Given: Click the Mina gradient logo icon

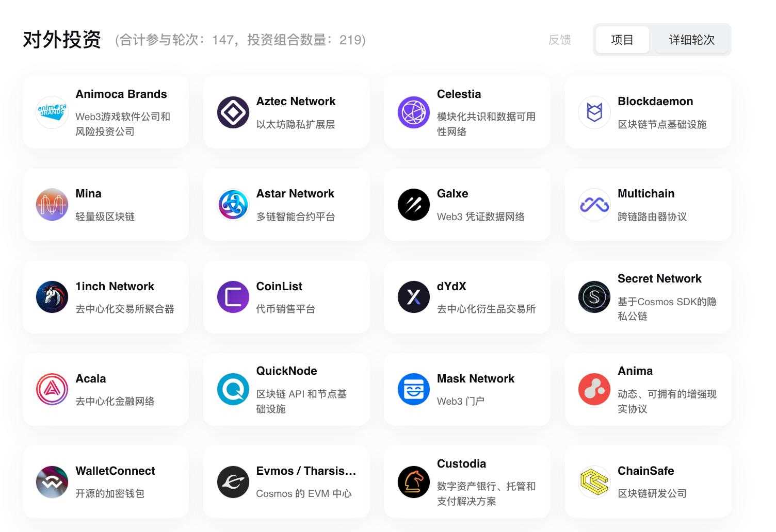Looking at the screenshot, I should pyautogui.click(x=52, y=205).
